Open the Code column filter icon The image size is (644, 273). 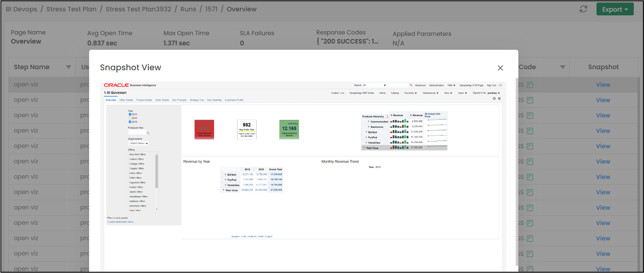[x=563, y=67]
